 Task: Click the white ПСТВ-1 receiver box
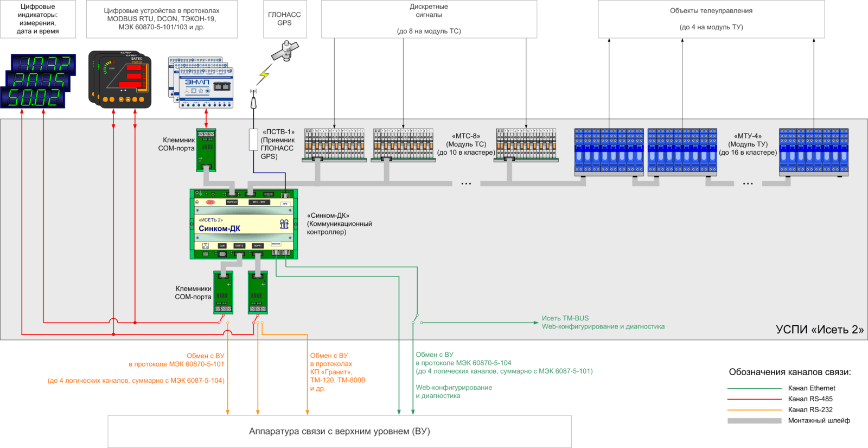(x=253, y=140)
